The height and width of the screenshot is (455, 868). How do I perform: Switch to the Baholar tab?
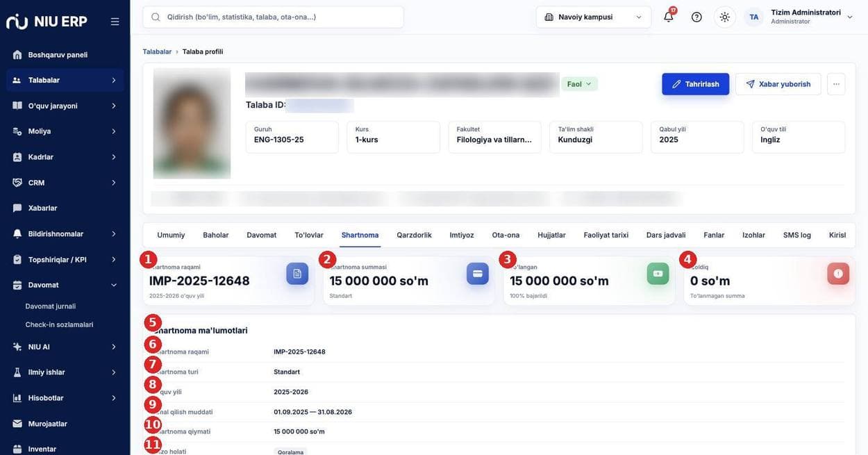coord(215,235)
